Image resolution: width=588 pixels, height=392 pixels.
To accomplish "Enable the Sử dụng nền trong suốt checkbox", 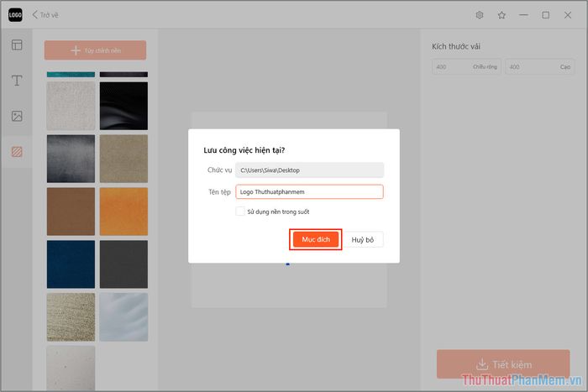I will [x=240, y=212].
